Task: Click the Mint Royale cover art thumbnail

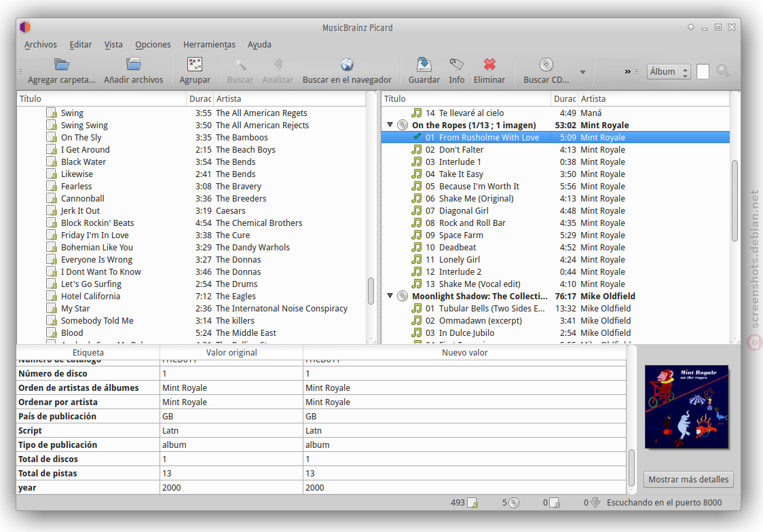Action: pos(686,406)
